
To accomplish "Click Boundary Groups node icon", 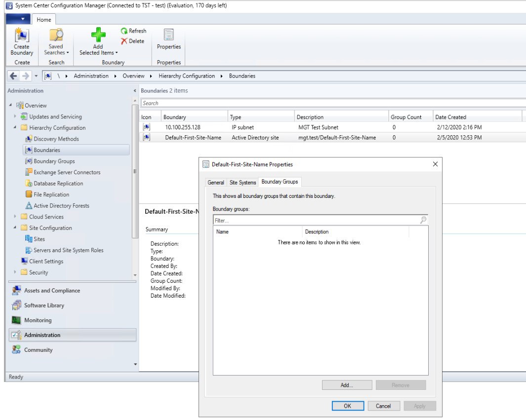I will coord(29,161).
